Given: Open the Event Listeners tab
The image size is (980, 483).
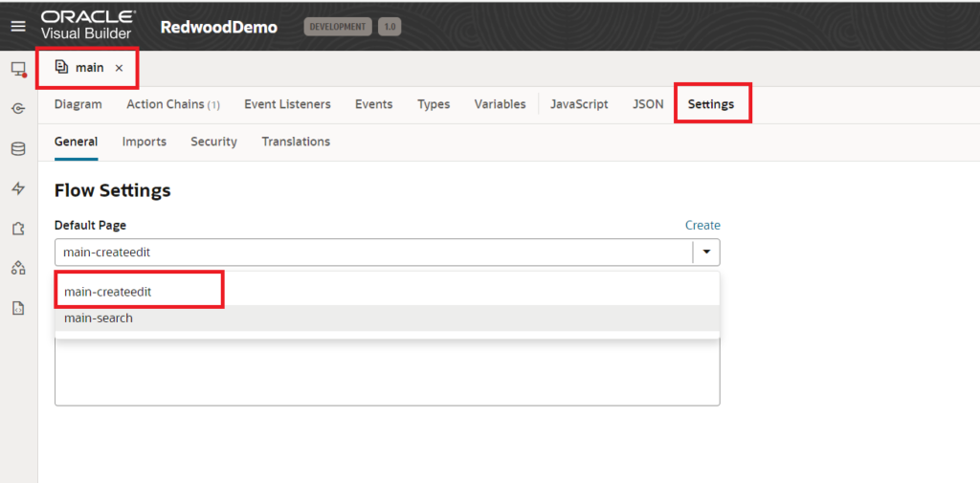Looking at the screenshot, I should (x=287, y=104).
